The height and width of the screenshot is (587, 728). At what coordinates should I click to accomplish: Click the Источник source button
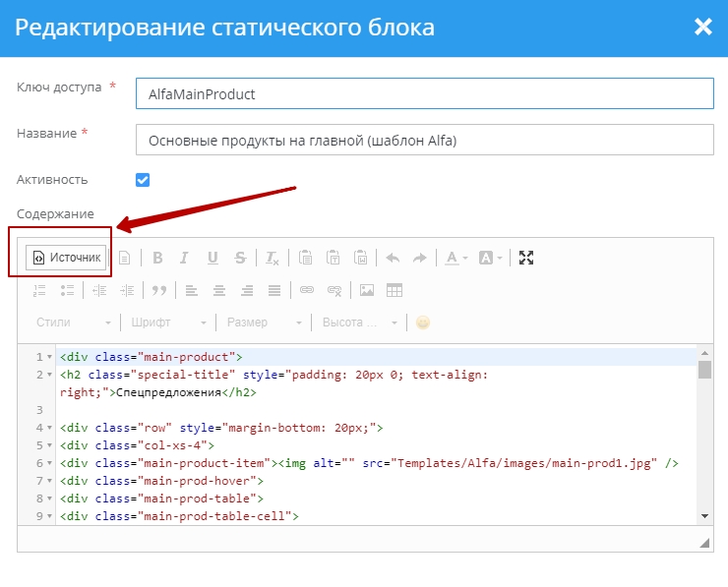tap(66, 258)
